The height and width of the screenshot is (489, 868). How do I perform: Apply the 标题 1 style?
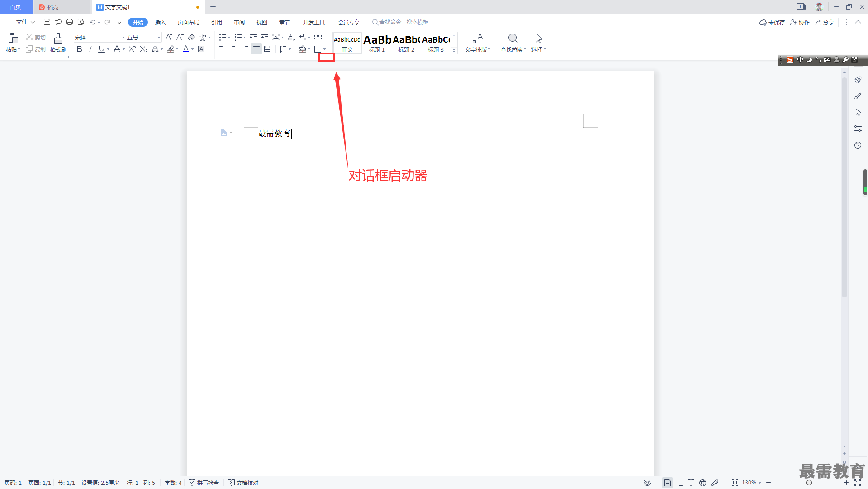(x=377, y=43)
